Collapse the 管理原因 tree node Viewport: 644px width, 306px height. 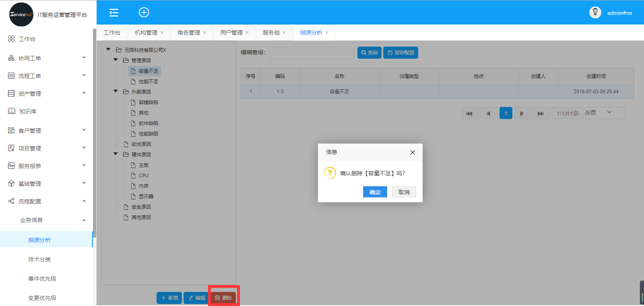point(116,60)
